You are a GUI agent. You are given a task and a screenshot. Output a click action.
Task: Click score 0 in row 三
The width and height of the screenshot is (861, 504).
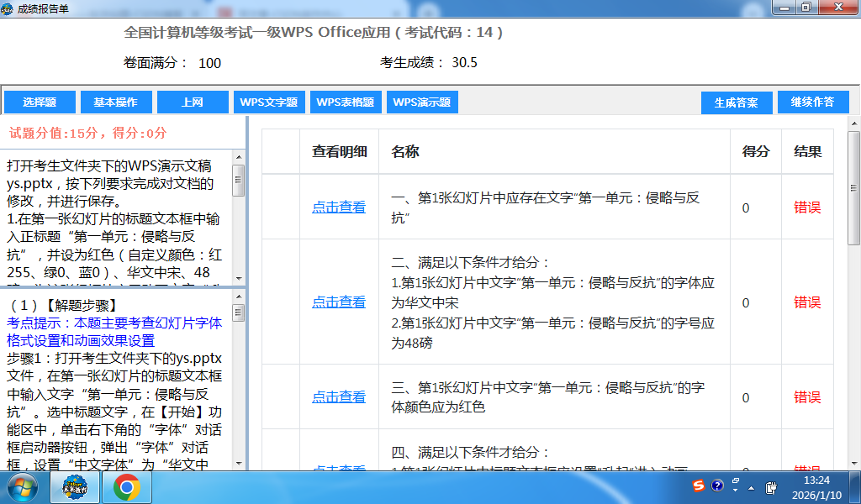[746, 397]
